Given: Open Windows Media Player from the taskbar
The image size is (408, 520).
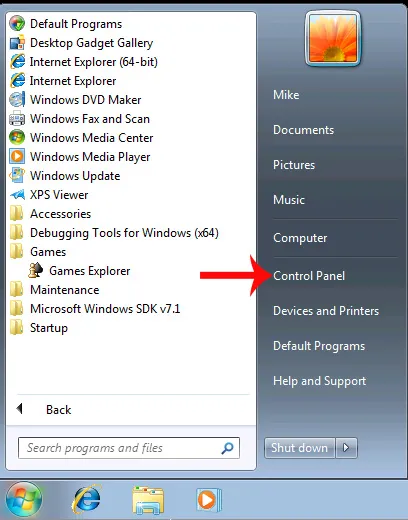Looking at the screenshot, I should 209,500.
